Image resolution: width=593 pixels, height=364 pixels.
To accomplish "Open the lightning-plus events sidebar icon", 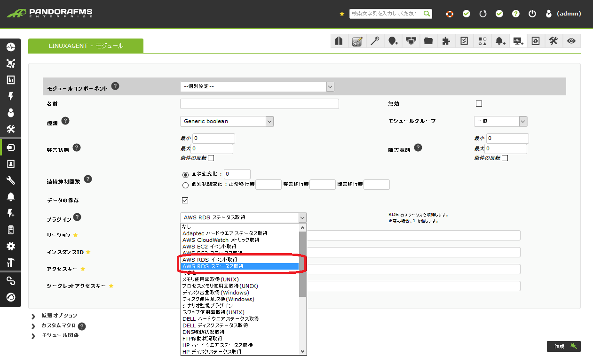I will (x=10, y=213).
